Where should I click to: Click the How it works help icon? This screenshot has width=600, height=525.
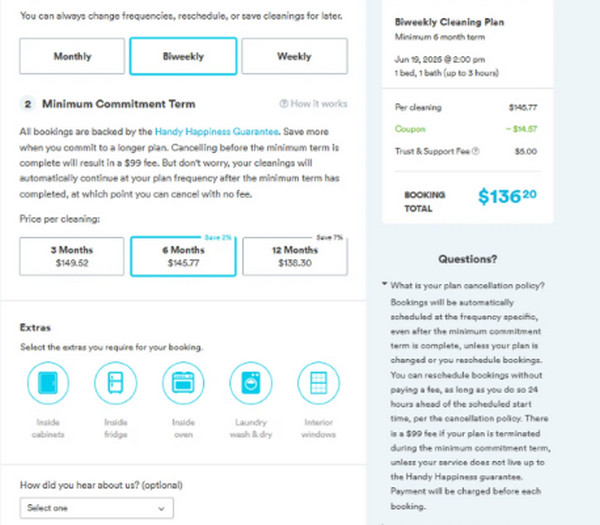pos(284,104)
